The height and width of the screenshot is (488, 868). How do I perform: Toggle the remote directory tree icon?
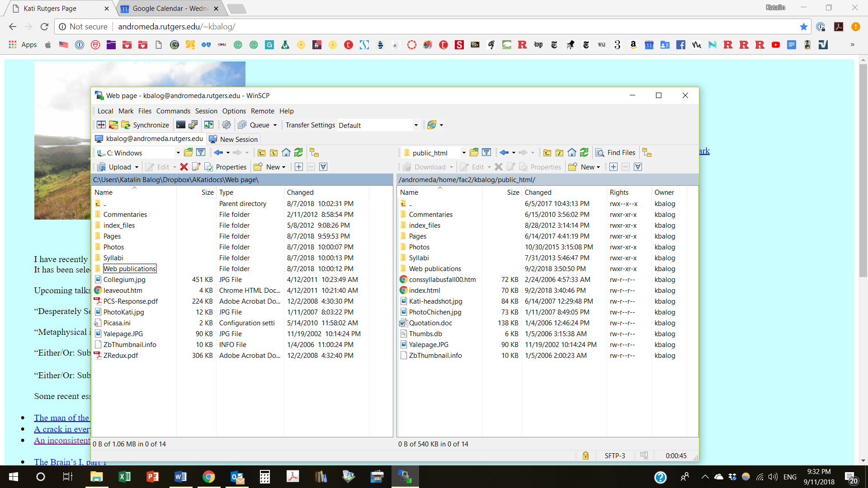(x=647, y=153)
